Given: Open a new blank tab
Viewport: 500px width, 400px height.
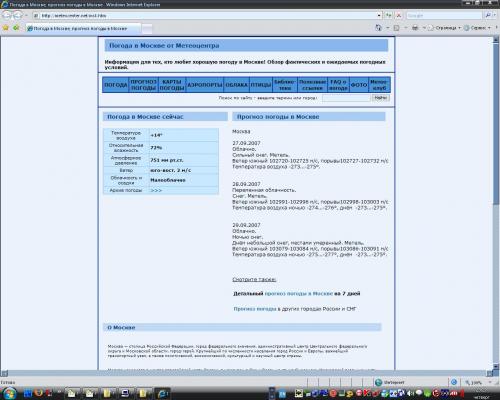Looking at the screenshot, I should tap(147, 29).
